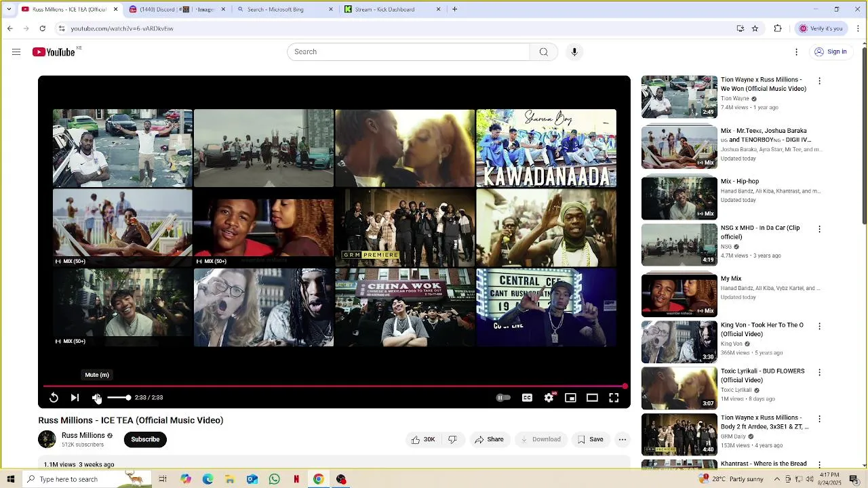Dislike the video with thumbs-down
This screenshot has height=488, width=868.
point(452,439)
